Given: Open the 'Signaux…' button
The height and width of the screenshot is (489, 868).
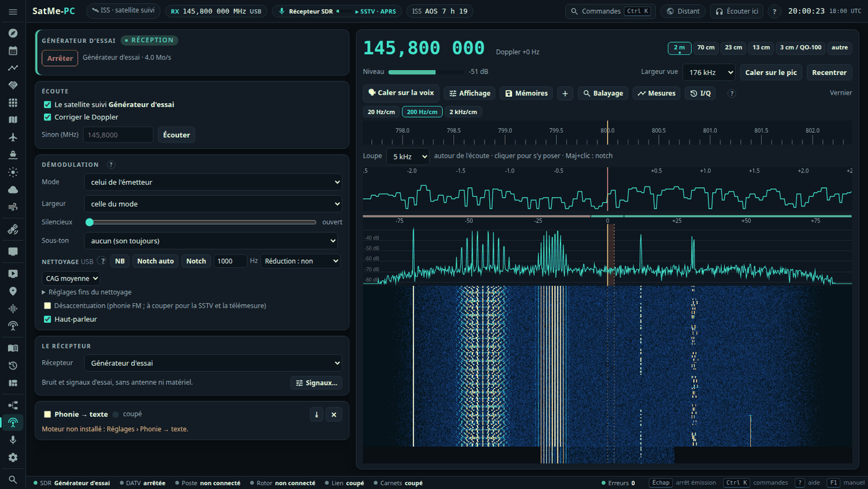Looking at the screenshot, I should pyautogui.click(x=316, y=383).
